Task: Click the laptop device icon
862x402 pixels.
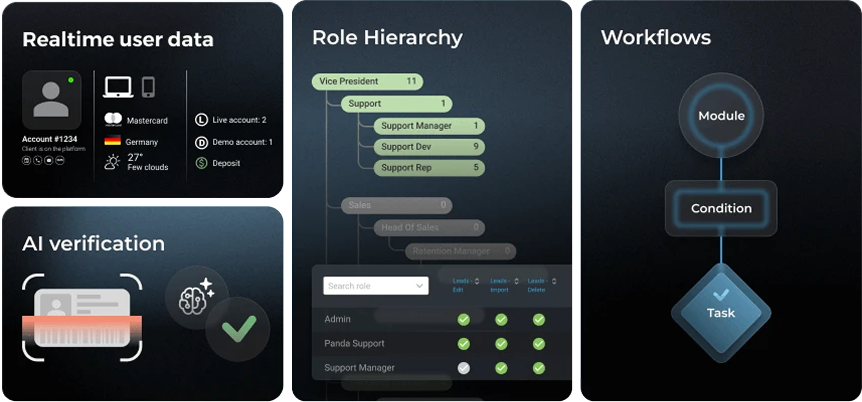Action: tap(118, 87)
